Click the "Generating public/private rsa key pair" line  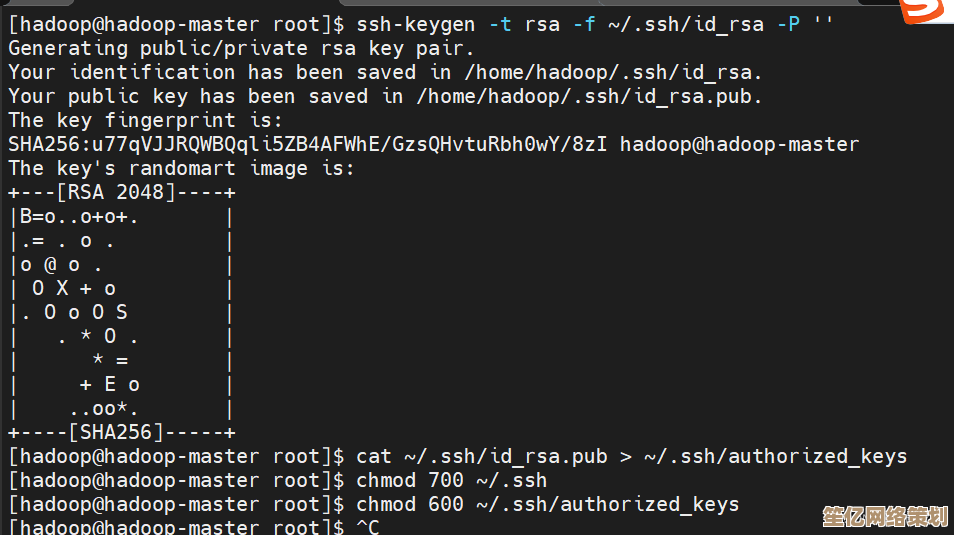click(x=242, y=47)
